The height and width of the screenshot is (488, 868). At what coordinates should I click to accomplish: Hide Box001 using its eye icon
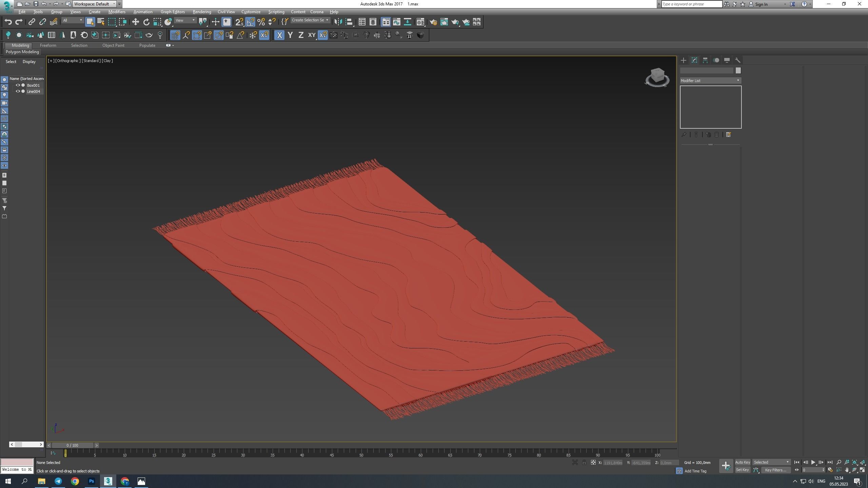(x=18, y=85)
